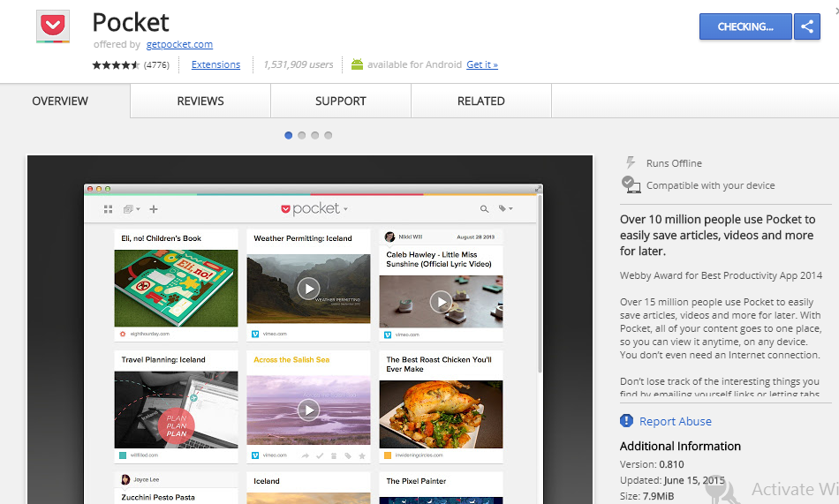Click the yellow minimize dot of the mac window

[99, 189]
